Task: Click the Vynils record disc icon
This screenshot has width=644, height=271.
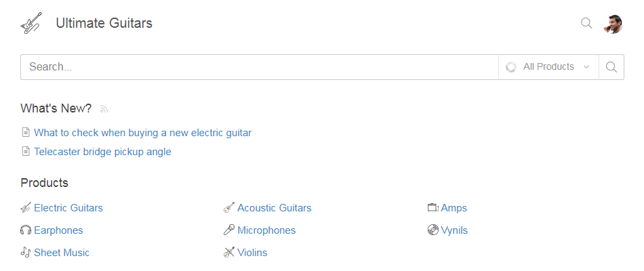Action: coord(433,230)
